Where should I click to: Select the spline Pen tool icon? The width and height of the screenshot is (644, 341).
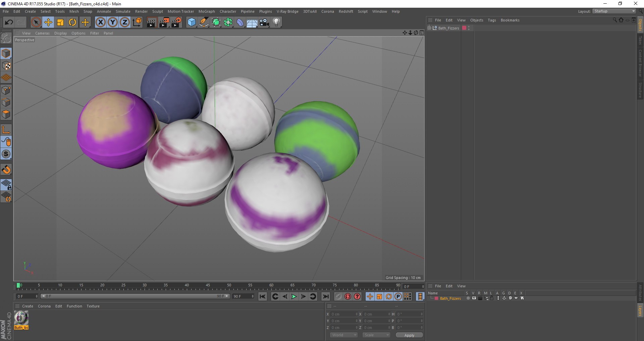(204, 22)
